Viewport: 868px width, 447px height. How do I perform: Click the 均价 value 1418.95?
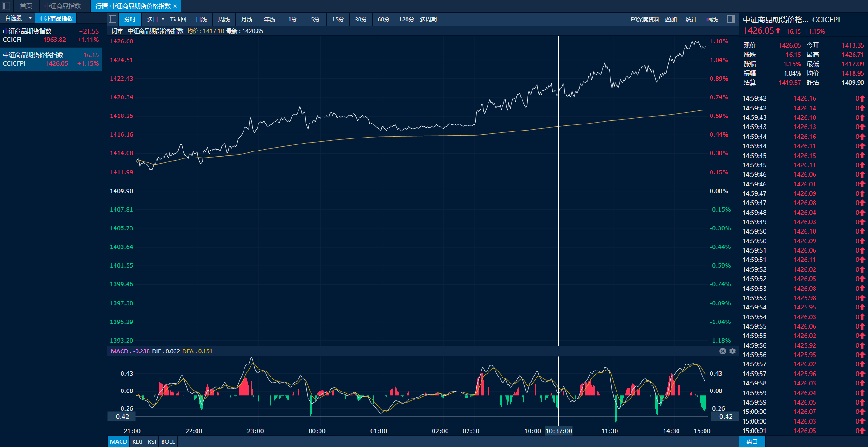coord(853,73)
